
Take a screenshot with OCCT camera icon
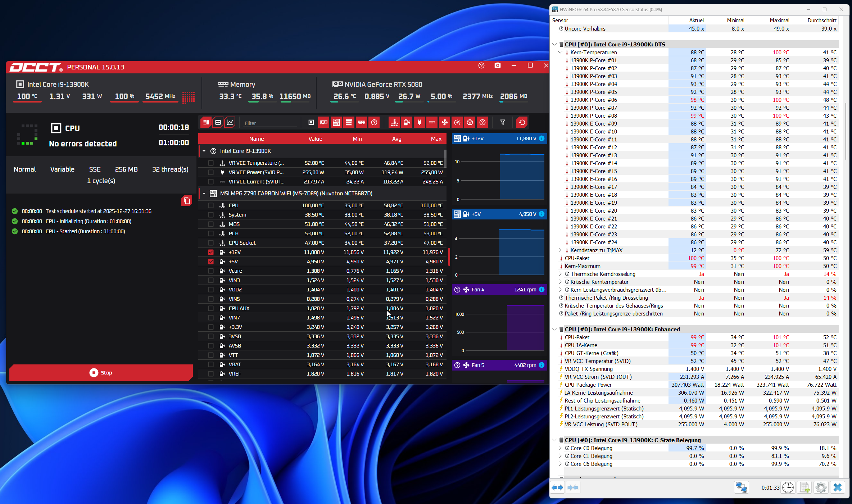coord(497,65)
